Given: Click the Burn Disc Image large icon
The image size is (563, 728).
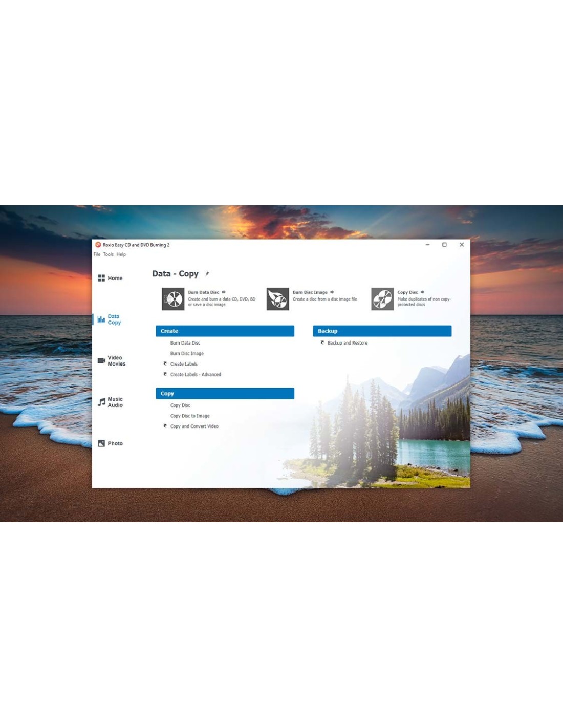Looking at the screenshot, I should click(x=278, y=299).
